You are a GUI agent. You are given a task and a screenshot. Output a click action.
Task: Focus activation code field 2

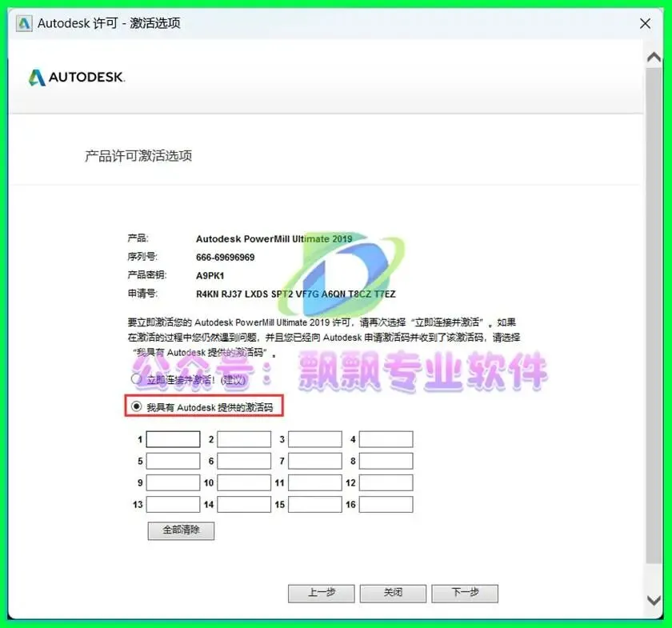point(244,439)
